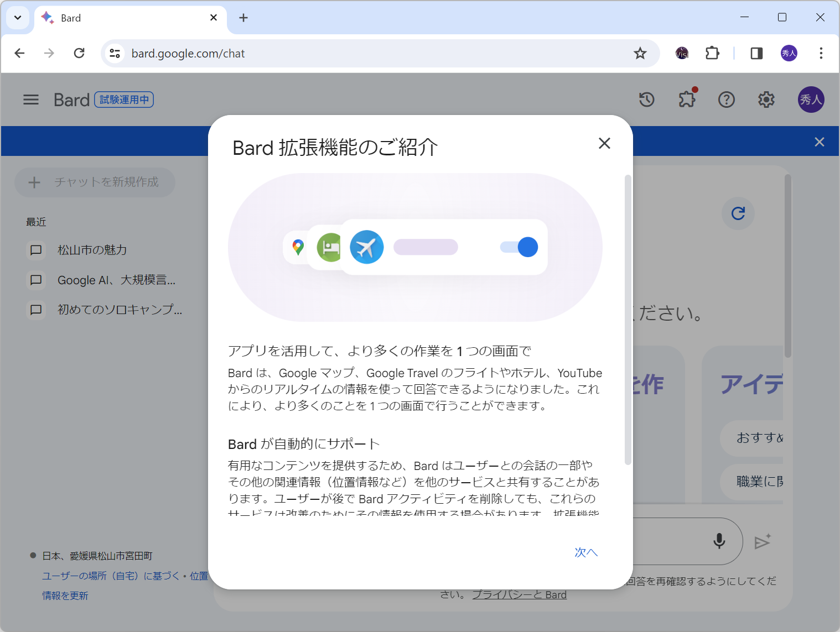Click the microphone icon in the prompt box
Viewport: 840px width, 632px height.
coord(718,541)
